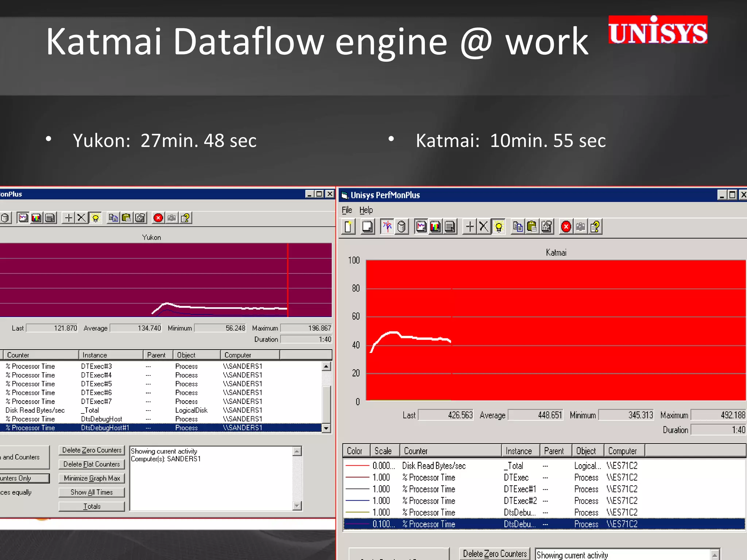Click the Unisys logo on the slide
This screenshot has width=747, height=560.
coord(658,30)
